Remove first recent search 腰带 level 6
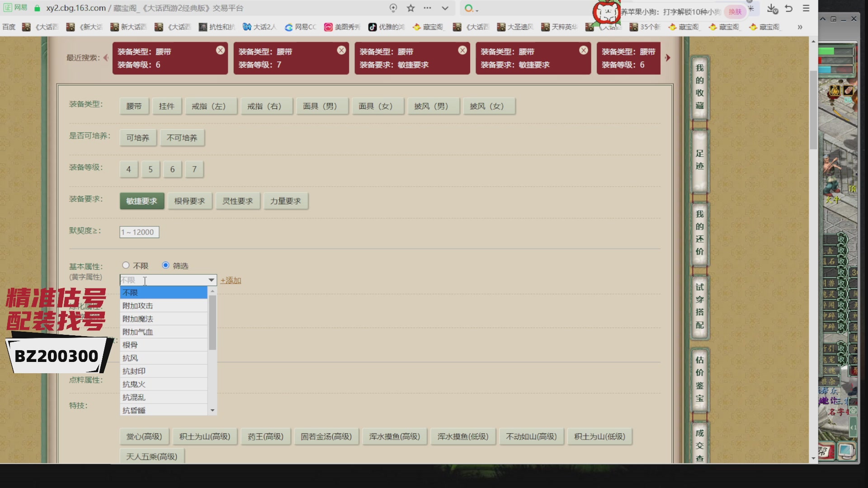Image resolution: width=868 pixels, height=488 pixels. click(220, 50)
